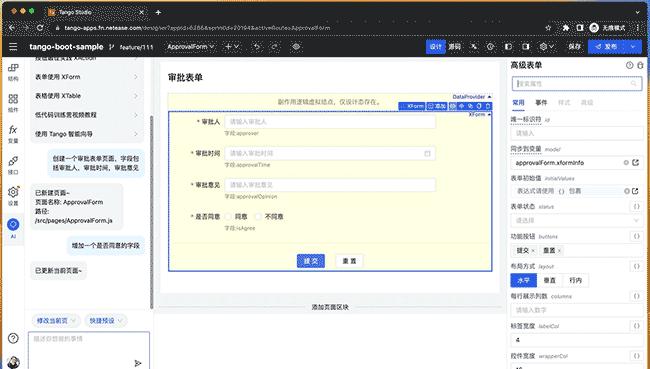Image resolution: width=650 pixels, height=369 pixels.
Task: Open the 表单状态 请选择 dropdown
Action: tap(577, 221)
